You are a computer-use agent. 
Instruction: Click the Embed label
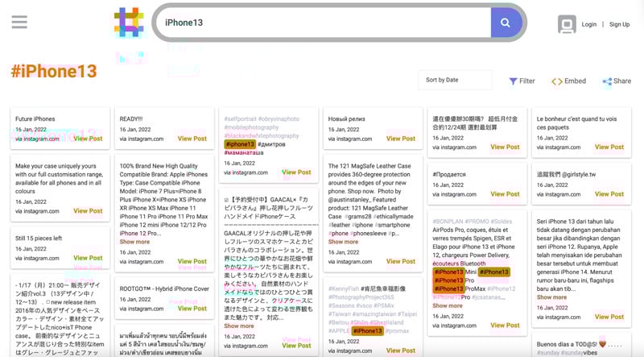[x=575, y=81]
